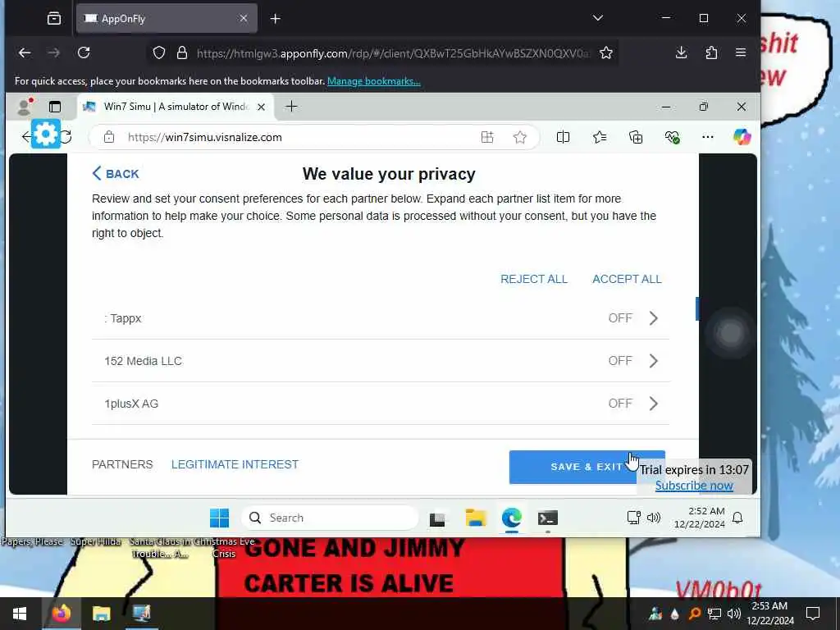Switch to LEGITIMATE INTEREST tab
840x630 pixels.
235,464
